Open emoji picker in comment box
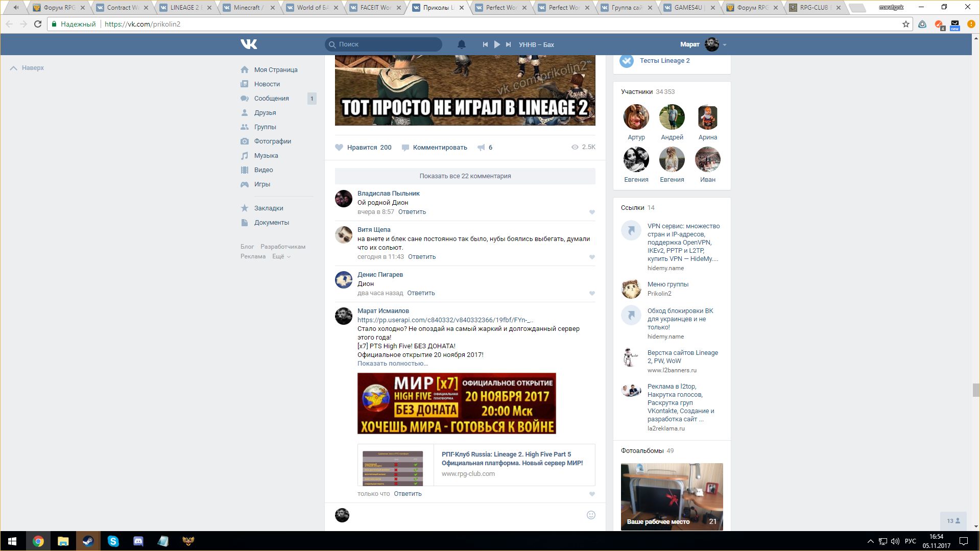 click(591, 515)
